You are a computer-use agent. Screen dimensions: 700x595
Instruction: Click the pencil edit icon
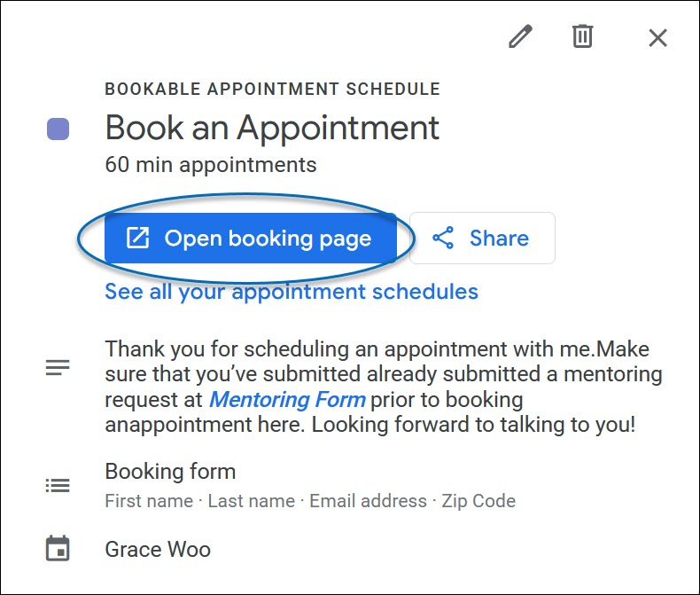[x=520, y=37]
